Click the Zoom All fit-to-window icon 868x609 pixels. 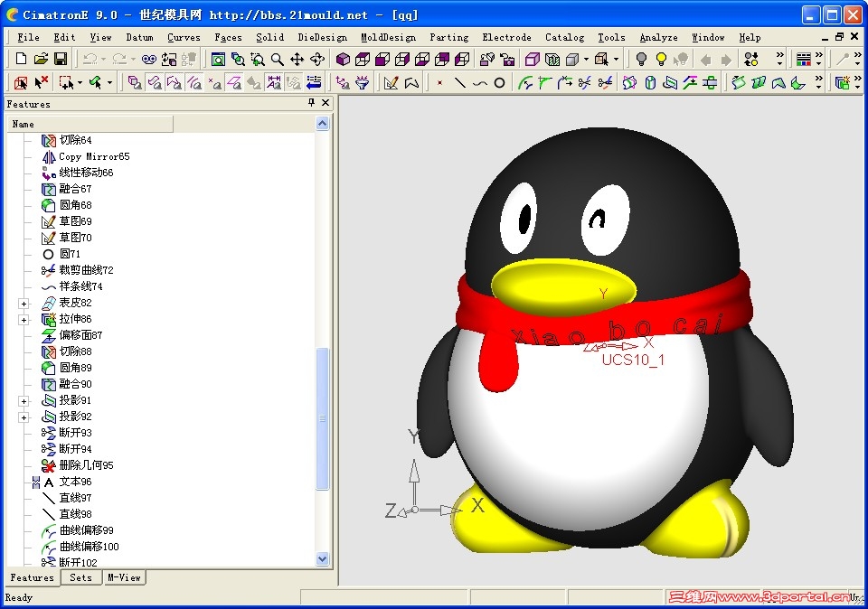[x=218, y=60]
